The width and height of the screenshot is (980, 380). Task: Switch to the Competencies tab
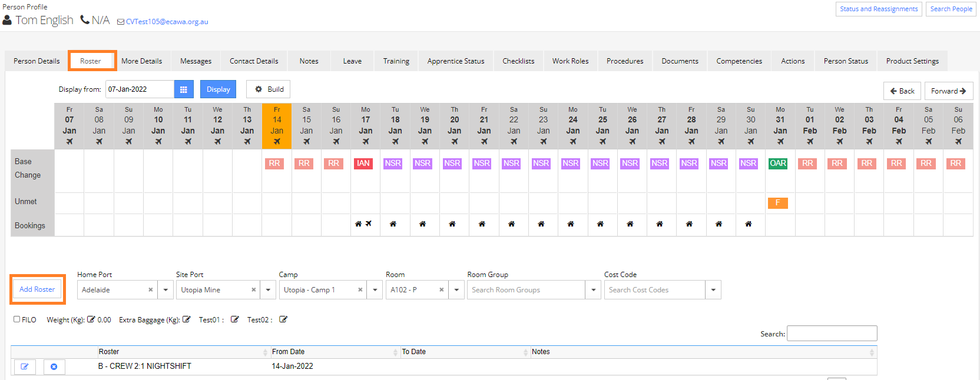(x=739, y=61)
